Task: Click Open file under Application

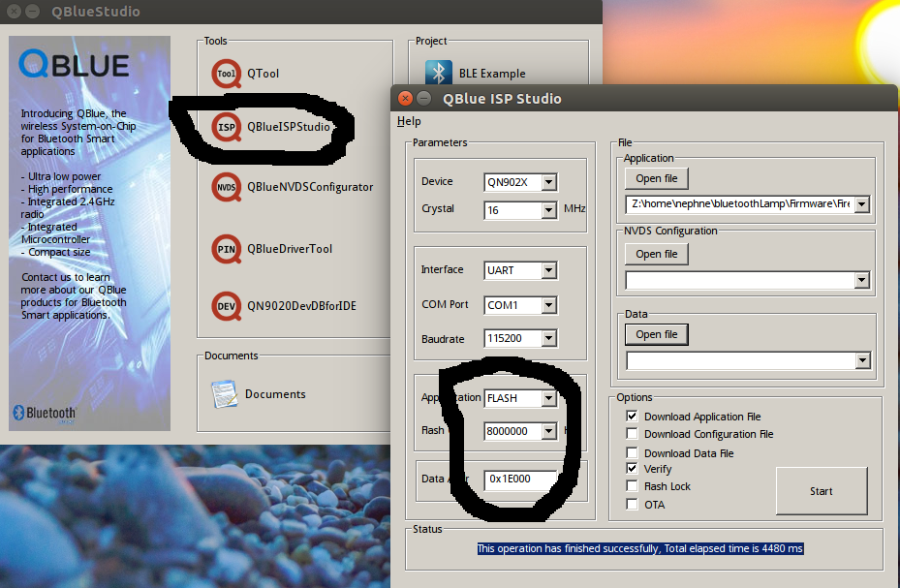Action: (656, 178)
